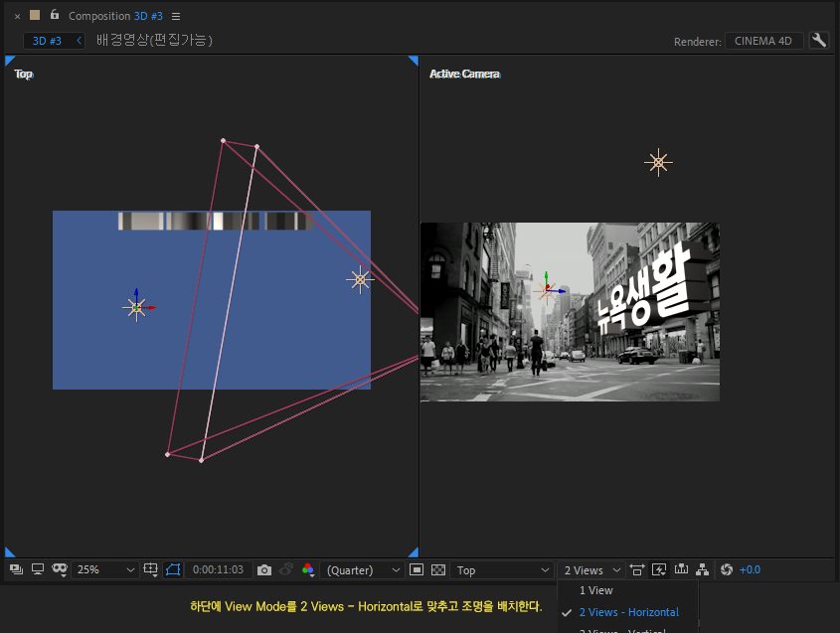The image size is (840, 633).
Task: Toggle the Region of Interest icon
Action: [417, 569]
